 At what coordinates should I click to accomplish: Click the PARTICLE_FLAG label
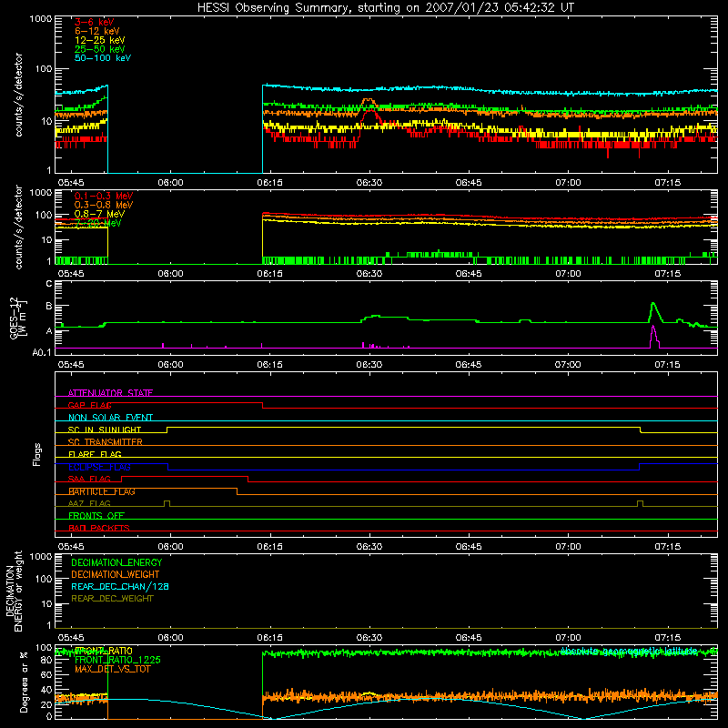click(x=102, y=491)
